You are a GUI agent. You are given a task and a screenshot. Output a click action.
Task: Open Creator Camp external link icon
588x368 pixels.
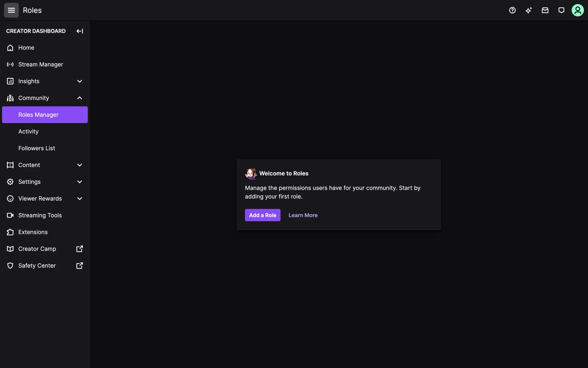pyautogui.click(x=80, y=249)
